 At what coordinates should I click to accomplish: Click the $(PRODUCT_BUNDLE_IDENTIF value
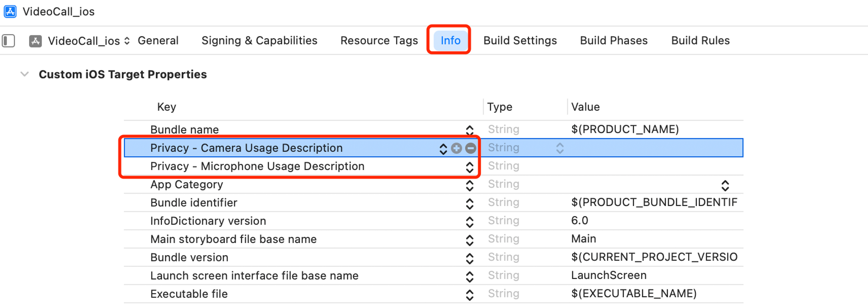pos(654,202)
